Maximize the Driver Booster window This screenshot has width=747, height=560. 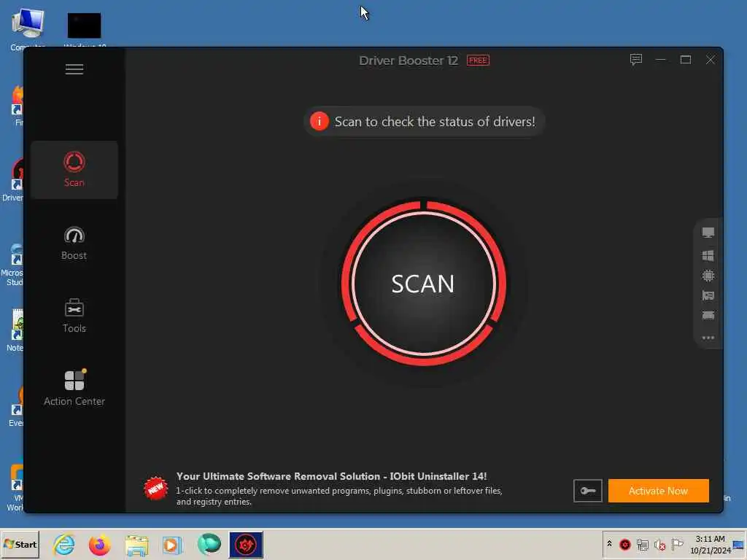[686, 60]
